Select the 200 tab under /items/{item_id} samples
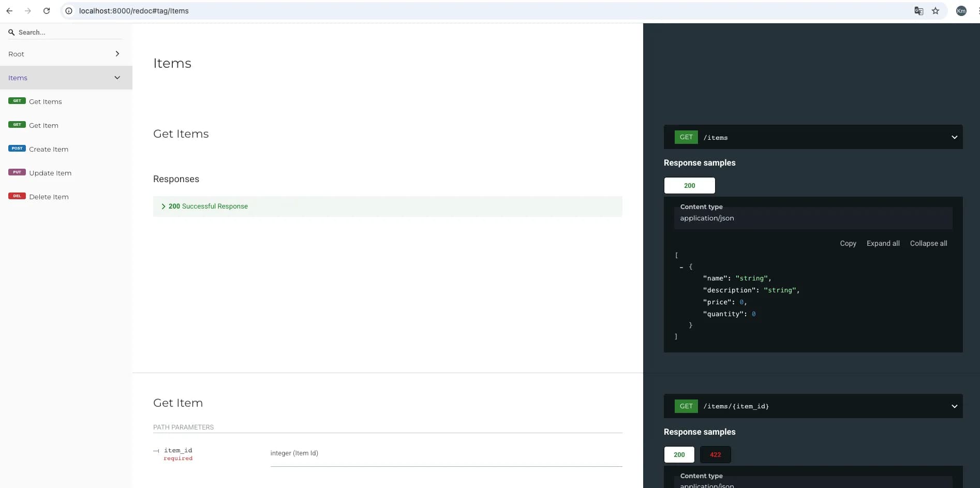980x488 pixels. [679, 454]
